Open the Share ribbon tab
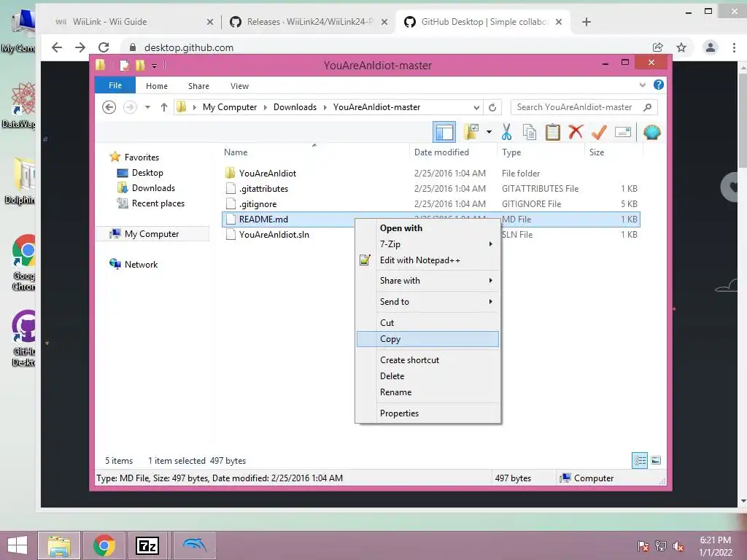 [x=198, y=86]
